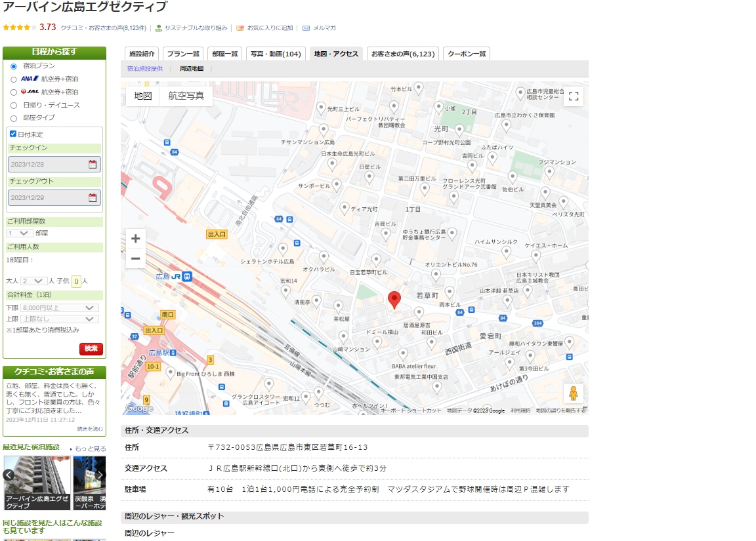Select the ANA 航空券+宿泊 radio option

click(14, 79)
